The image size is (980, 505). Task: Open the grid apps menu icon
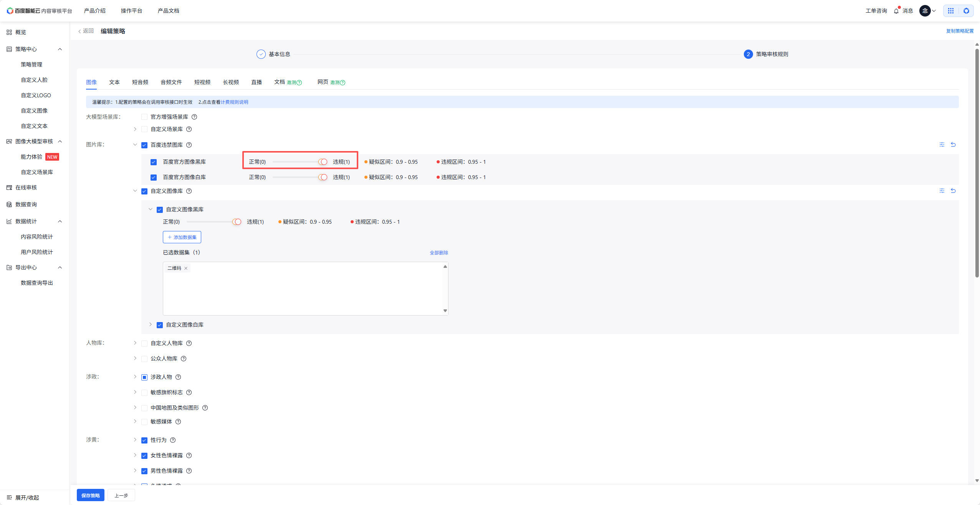(951, 11)
